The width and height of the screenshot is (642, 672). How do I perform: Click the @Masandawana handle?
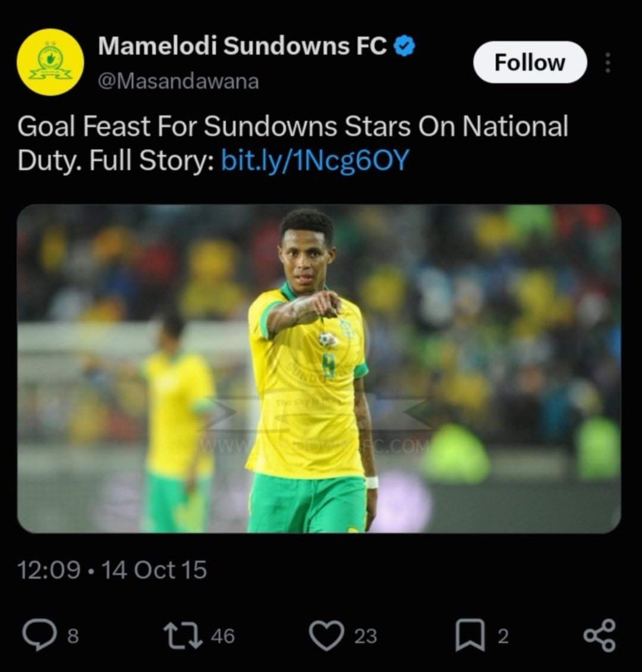[178, 81]
